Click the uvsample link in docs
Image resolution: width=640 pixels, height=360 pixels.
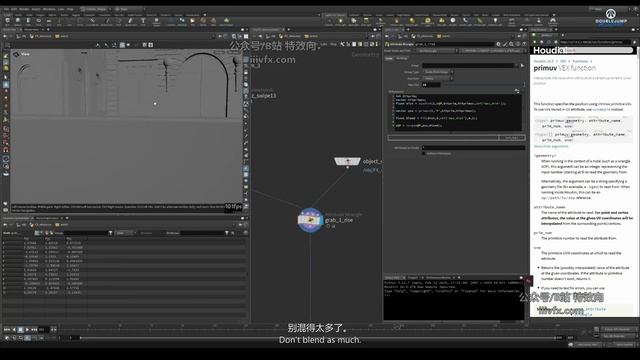click(602, 109)
